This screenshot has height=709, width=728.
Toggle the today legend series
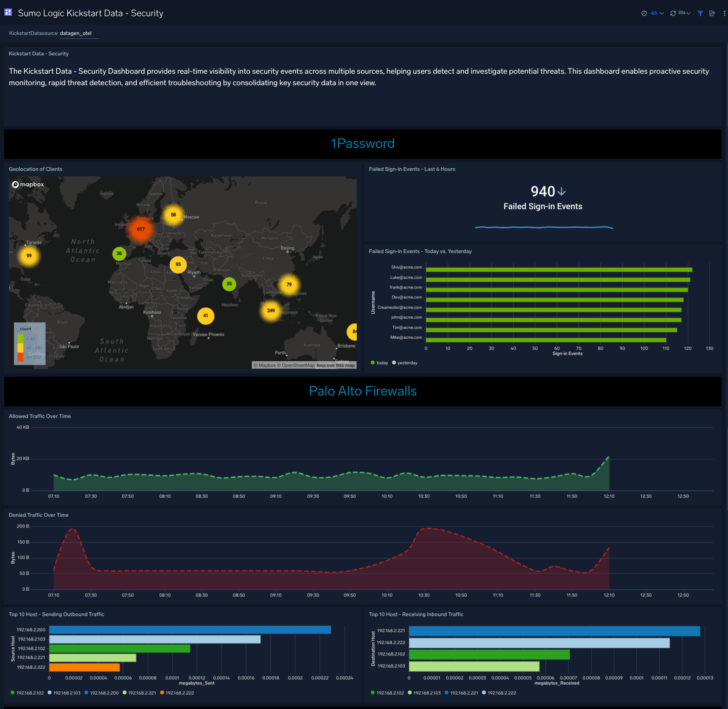pyautogui.click(x=379, y=363)
